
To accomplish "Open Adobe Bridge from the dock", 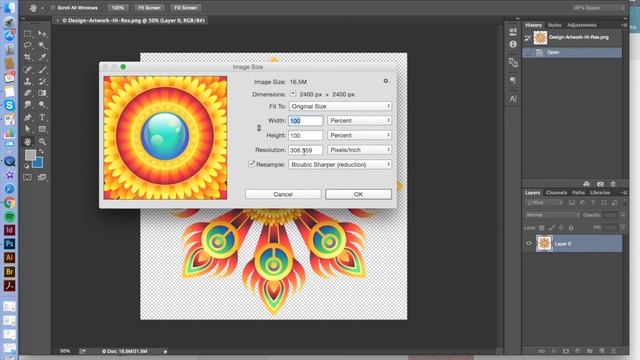I will coord(9,272).
